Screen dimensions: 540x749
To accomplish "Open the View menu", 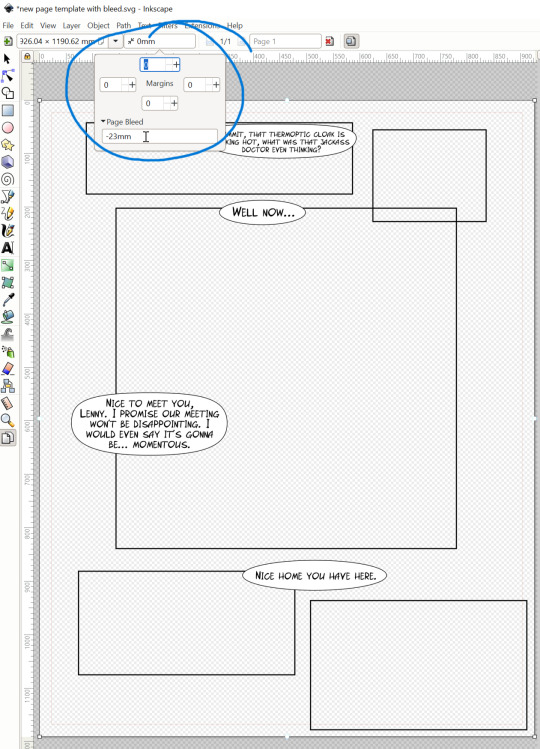I will (48, 25).
